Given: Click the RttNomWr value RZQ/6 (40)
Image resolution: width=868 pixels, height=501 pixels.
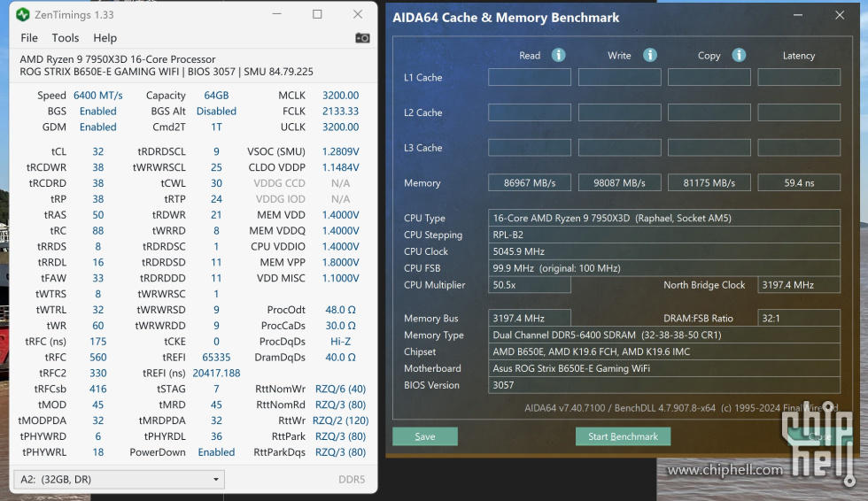Looking at the screenshot, I should click(x=340, y=389).
